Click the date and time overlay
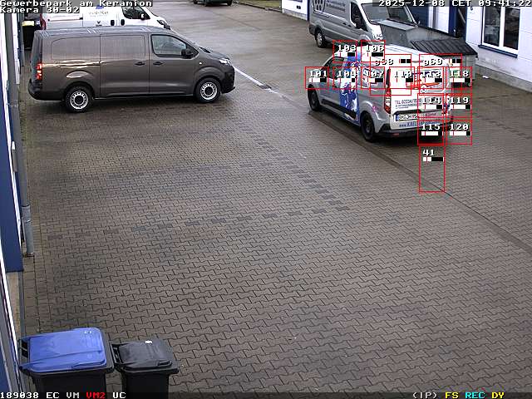The width and height of the screenshot is (532, 399). click(x=454, y=3)
